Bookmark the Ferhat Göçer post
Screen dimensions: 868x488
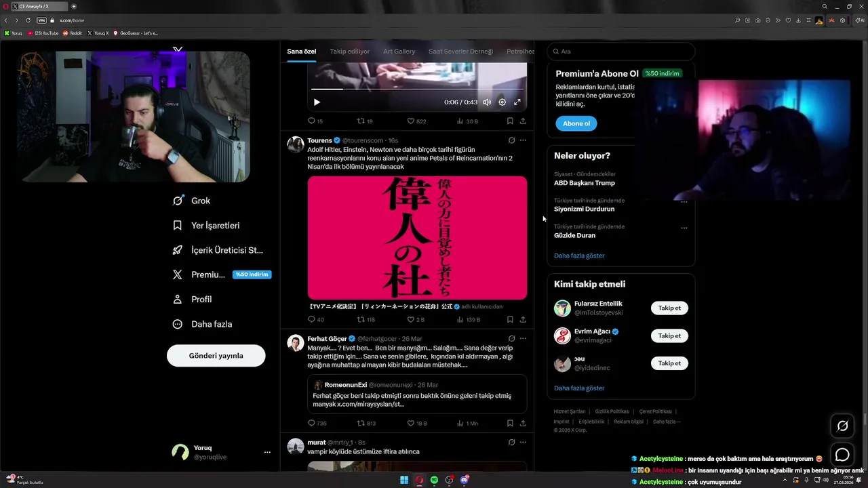click(x=510, y=423)
